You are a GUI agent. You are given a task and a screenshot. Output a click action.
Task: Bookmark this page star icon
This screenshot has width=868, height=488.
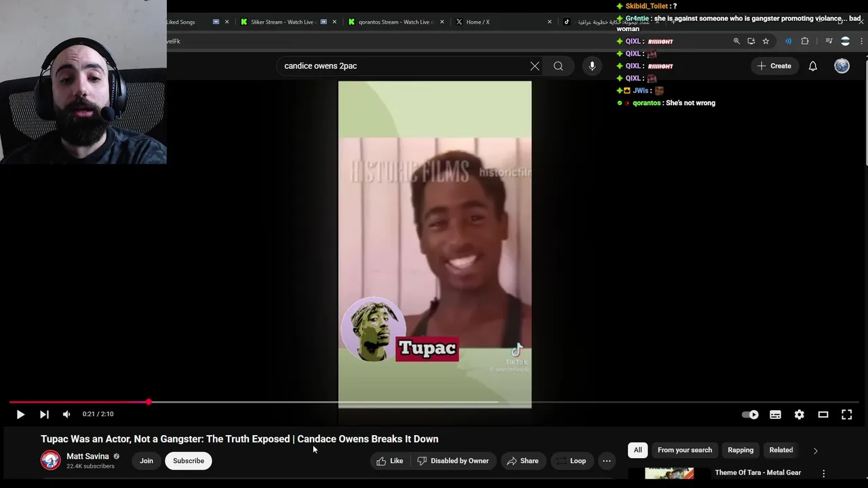(766, 41)
